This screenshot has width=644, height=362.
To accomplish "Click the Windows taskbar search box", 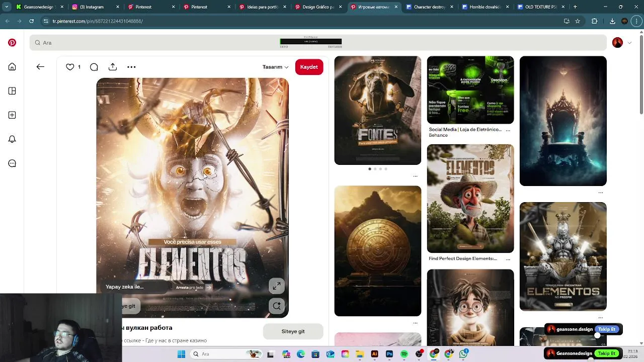I will tap(227, 354).
